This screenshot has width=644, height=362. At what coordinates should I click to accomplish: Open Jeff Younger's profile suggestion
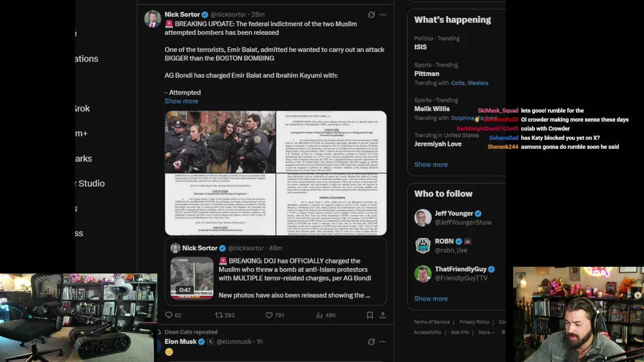pyautogui.click(x=456, y=218)
